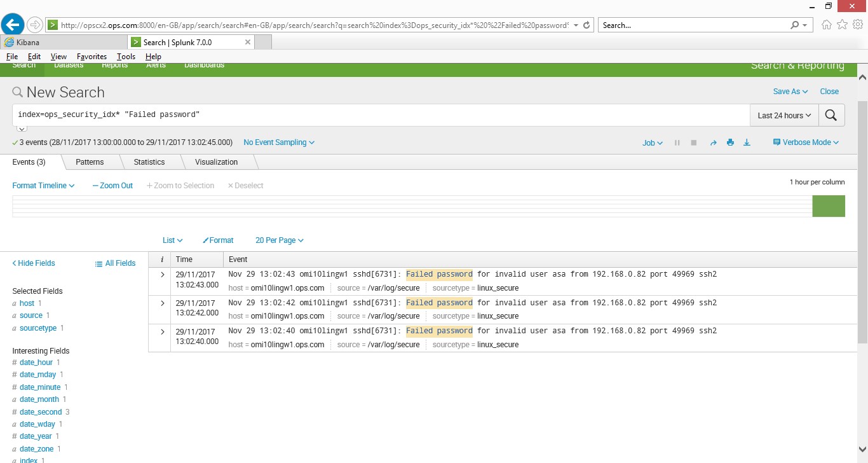The width and height of the screenshot is (868, 463).
Task: Export the search results
Action: click(747, 142)
